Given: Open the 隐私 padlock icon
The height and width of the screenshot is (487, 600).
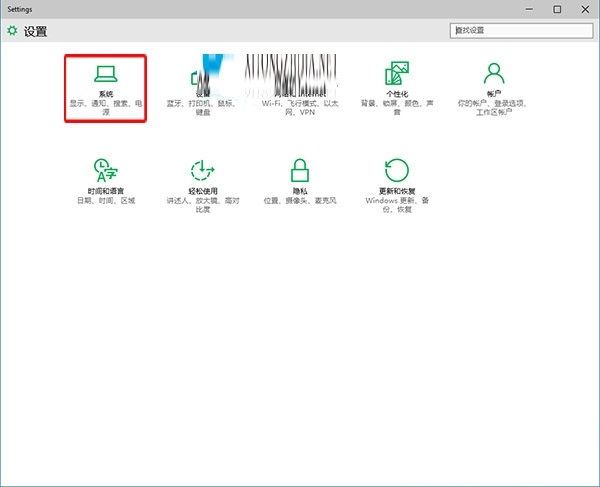Looking at the screenshot, I should pos(300,170).
